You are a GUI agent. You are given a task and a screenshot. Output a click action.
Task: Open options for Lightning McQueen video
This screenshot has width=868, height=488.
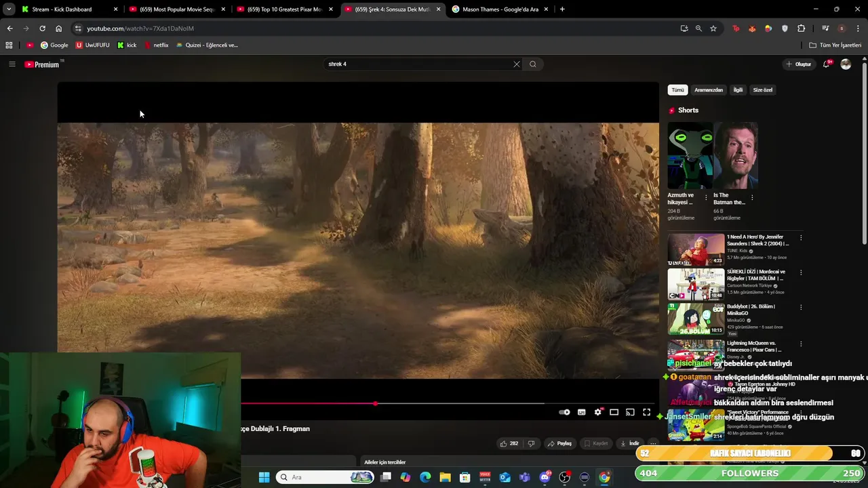point(801,344)
